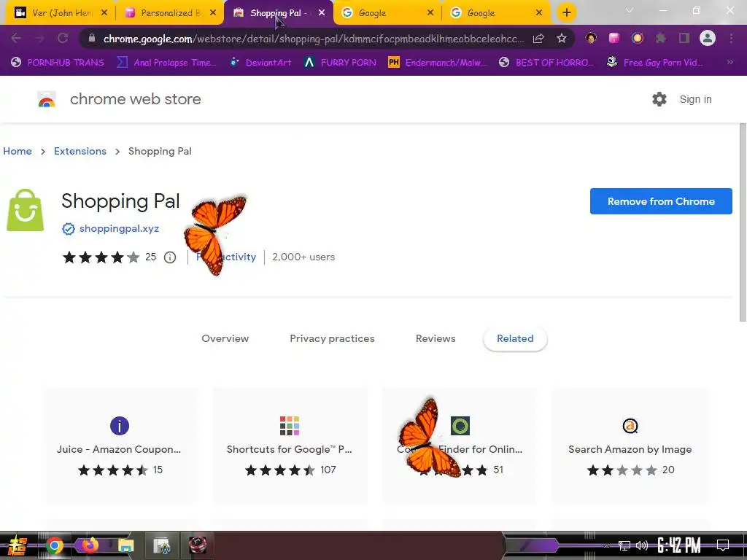The width and height of the screenshot is (747, 560).
Task: Click the Chrome Web Store rainbow logo
Action: click(47, 99)
